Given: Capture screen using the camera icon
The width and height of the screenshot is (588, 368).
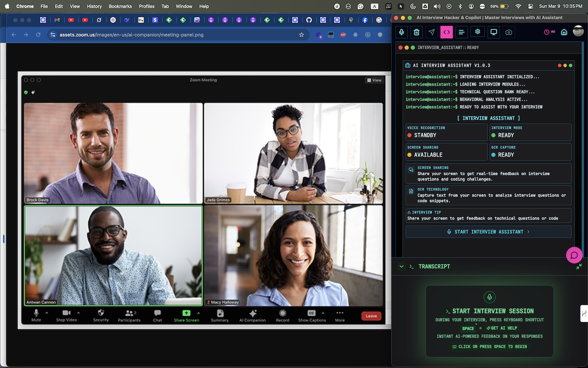Looking at the screenshot, I should click(x=509, y=32).
